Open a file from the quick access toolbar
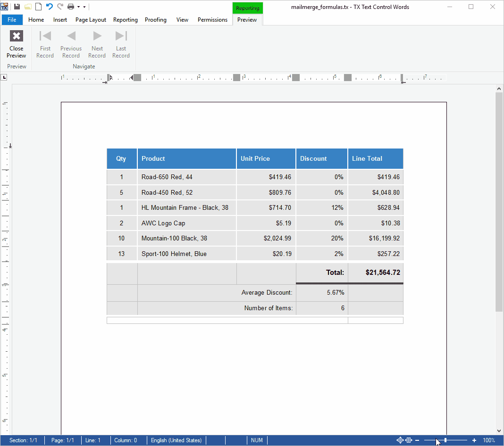The width and height of the screenshot is (504, 446). [27, 7]
